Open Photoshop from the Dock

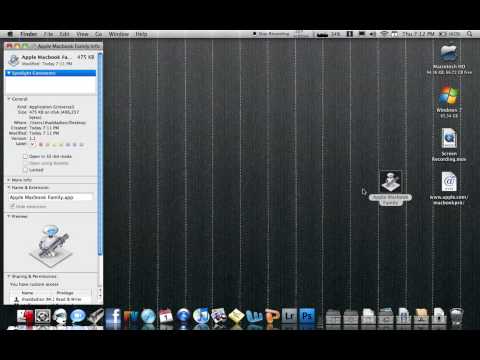(307, 315)
